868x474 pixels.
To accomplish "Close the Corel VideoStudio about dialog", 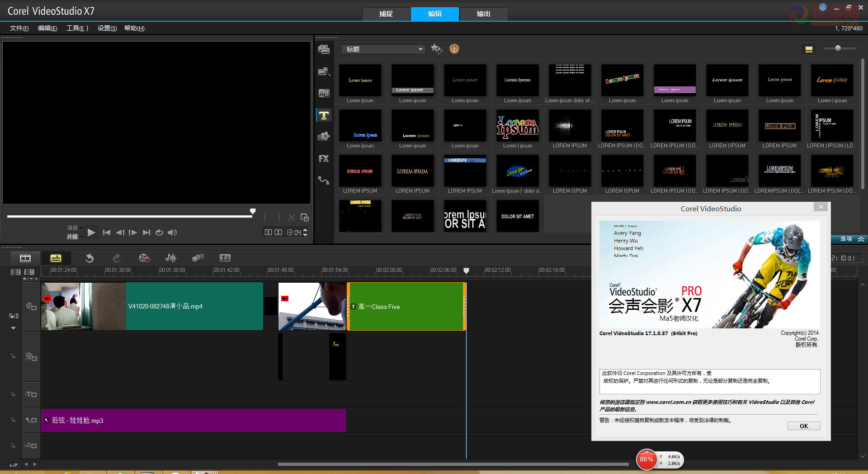I will point(821,207).
